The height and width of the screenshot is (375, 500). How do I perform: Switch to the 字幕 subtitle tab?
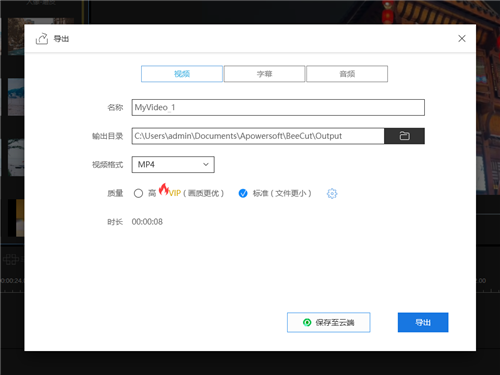[264, 74]
